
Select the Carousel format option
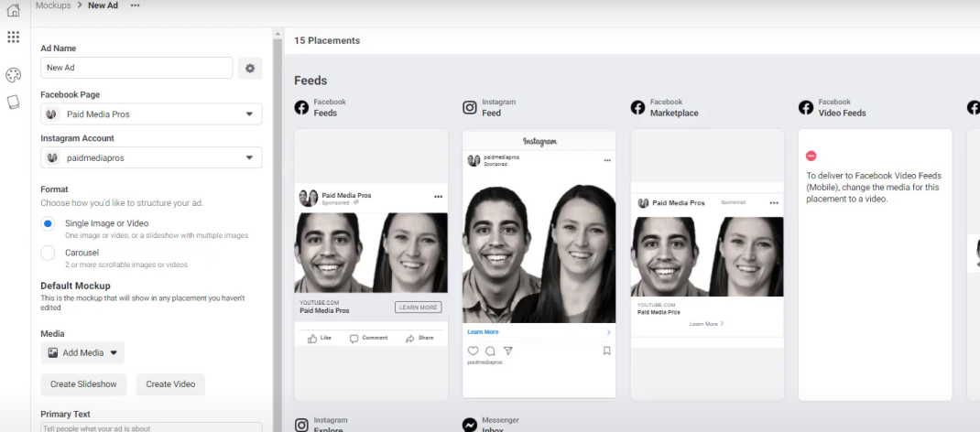click(49, 253)
